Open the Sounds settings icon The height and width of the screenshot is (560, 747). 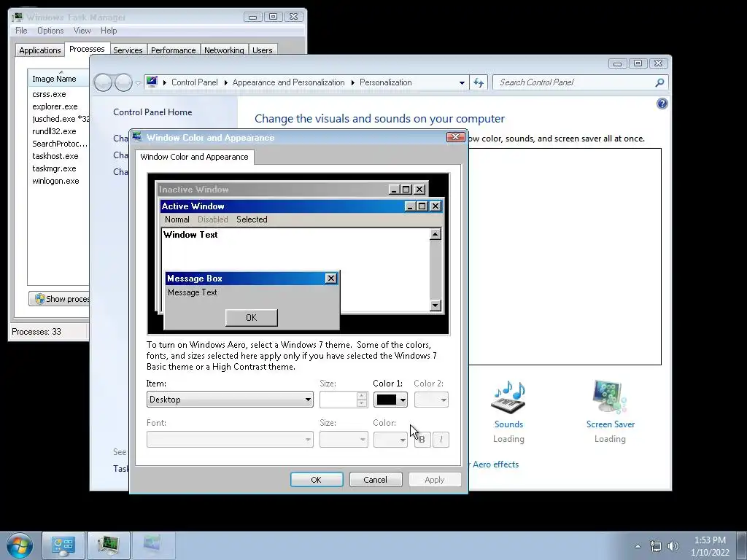click(508, 397)
